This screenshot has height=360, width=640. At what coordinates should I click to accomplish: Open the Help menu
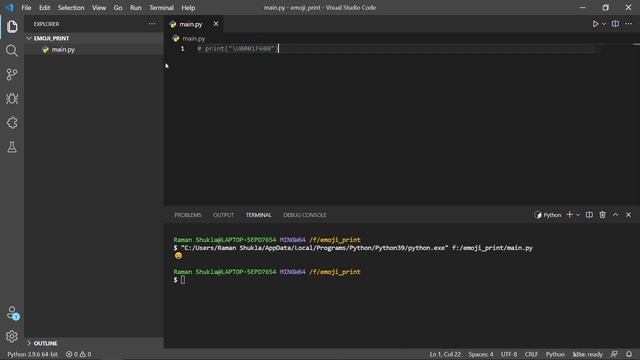pos(188,8)
